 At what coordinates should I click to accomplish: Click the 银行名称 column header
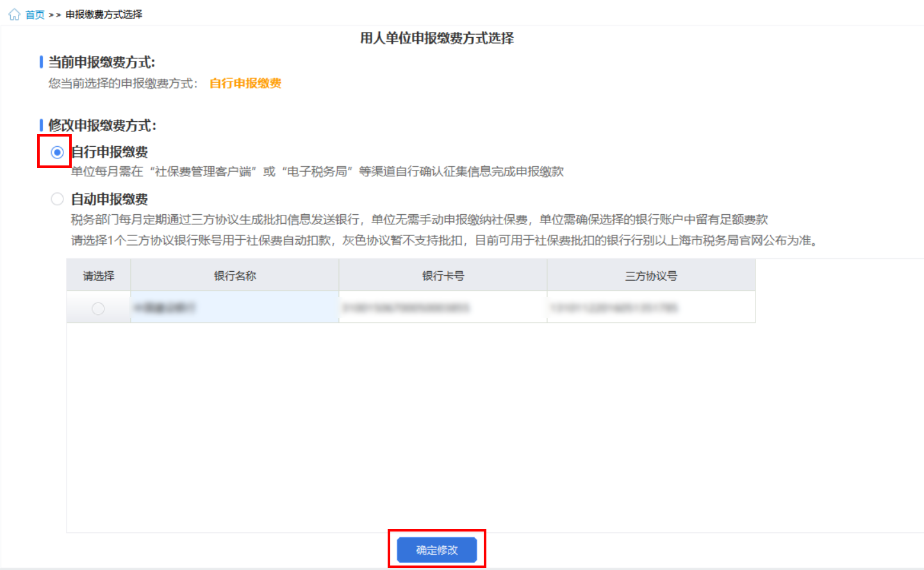tap(235, 276)
